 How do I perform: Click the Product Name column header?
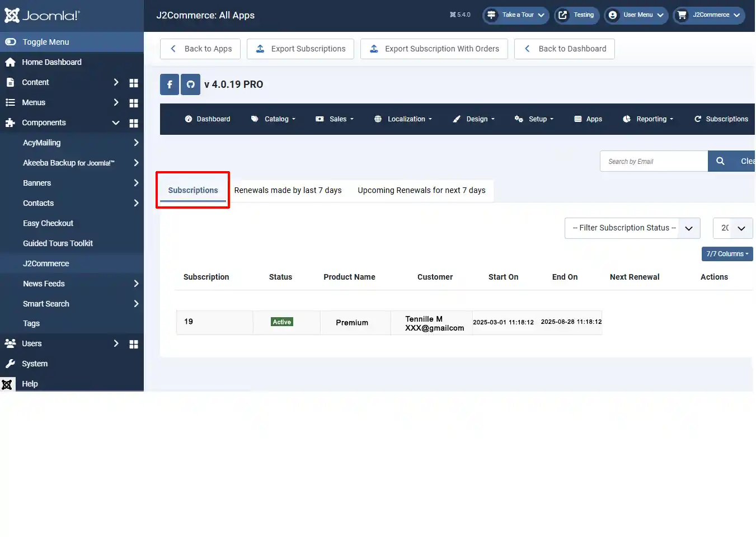click(349, 277)
